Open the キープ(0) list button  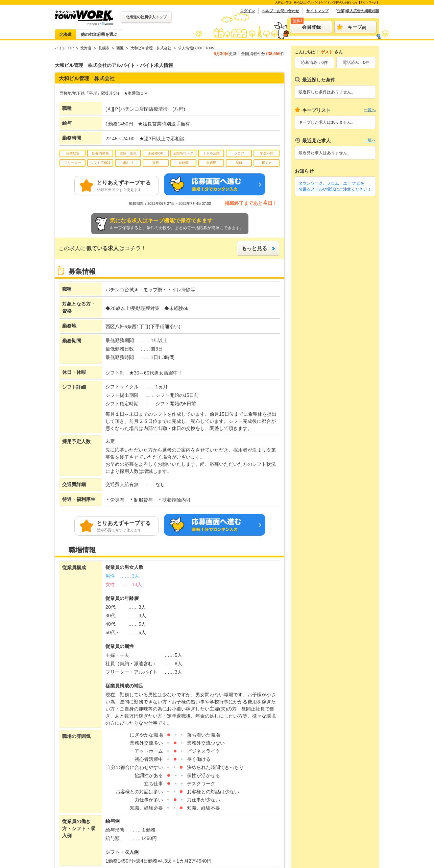[355, 27]
